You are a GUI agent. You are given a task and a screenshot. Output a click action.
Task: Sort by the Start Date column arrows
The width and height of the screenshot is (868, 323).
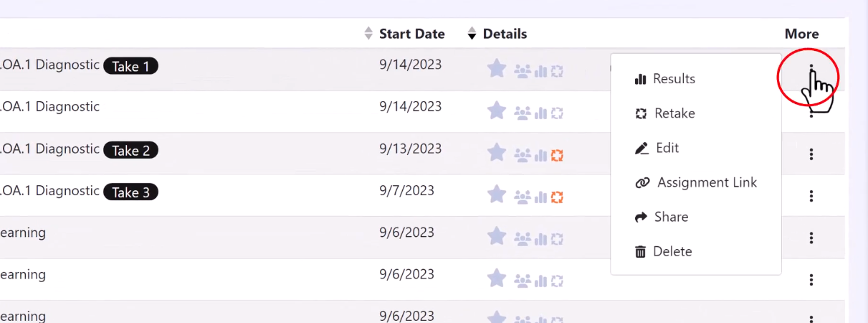[x=368, y=34]
